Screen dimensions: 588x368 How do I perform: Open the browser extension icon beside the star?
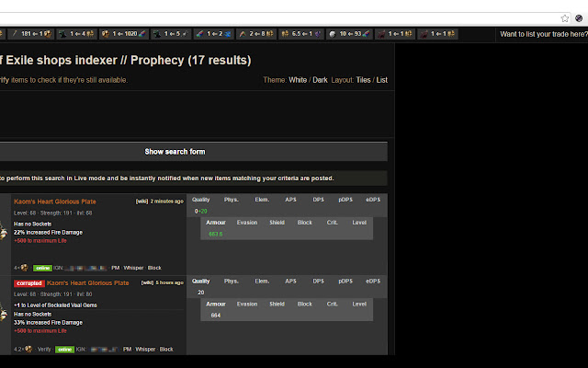click(579, 18)
